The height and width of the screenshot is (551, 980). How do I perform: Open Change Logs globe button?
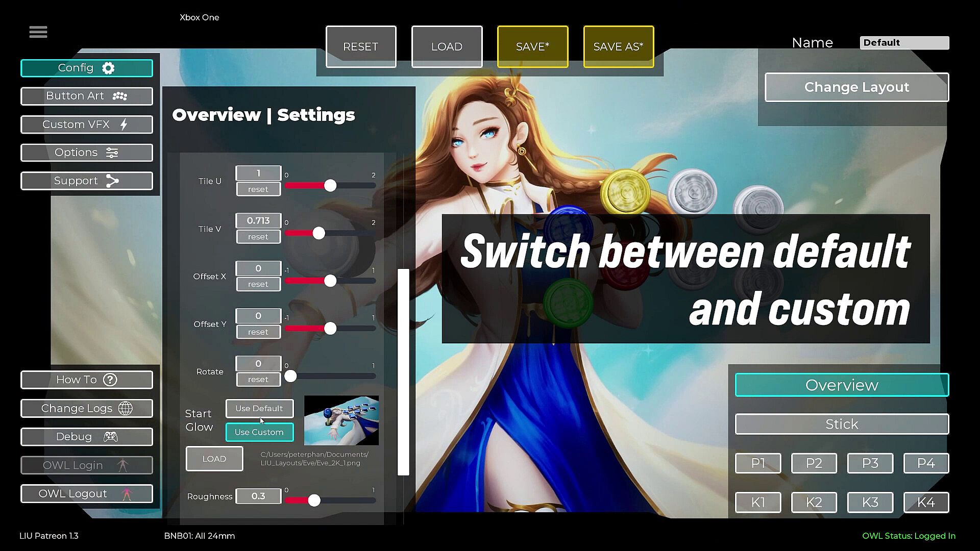coord(87,408)
